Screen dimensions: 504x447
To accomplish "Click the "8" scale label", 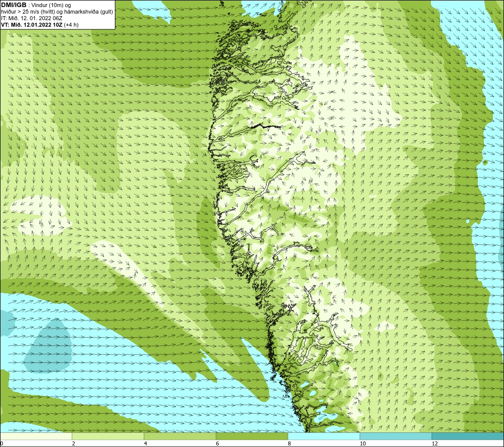I will tap(290, 443).
